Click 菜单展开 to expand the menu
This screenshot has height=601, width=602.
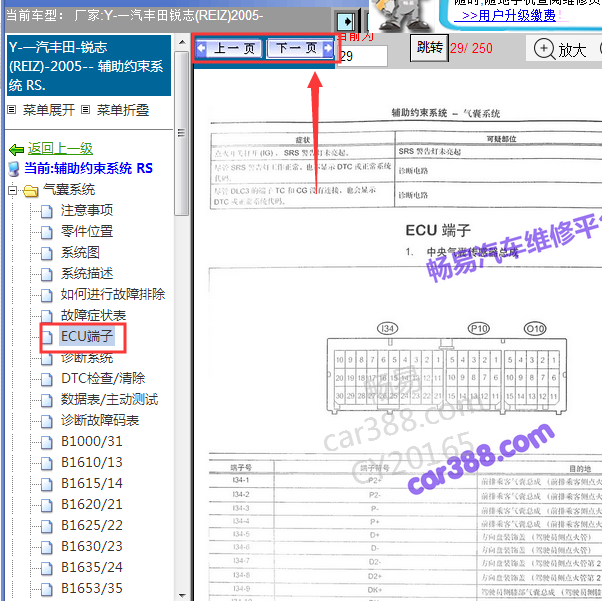(x=48, y=110)
